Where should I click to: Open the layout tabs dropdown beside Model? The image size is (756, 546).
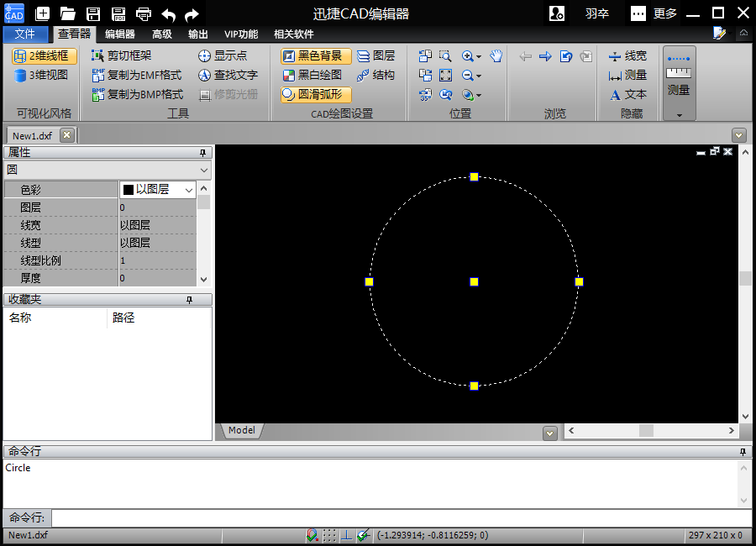(x=550, y=433)
